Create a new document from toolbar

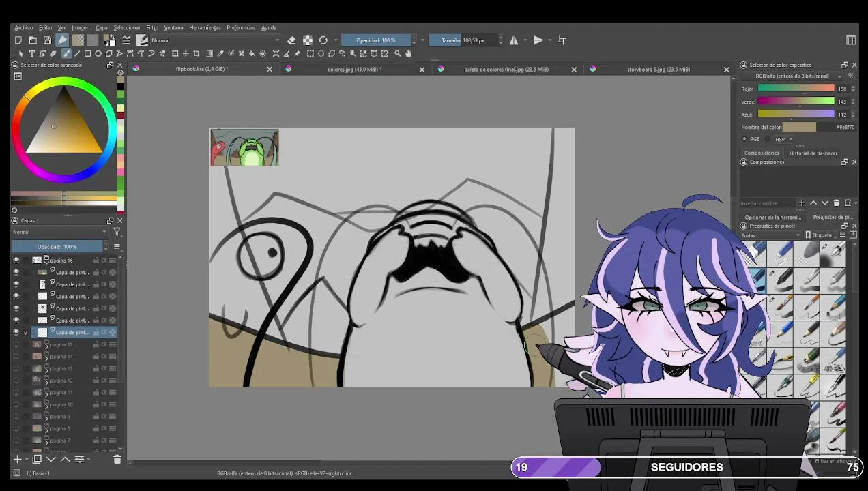pos(18,40)
